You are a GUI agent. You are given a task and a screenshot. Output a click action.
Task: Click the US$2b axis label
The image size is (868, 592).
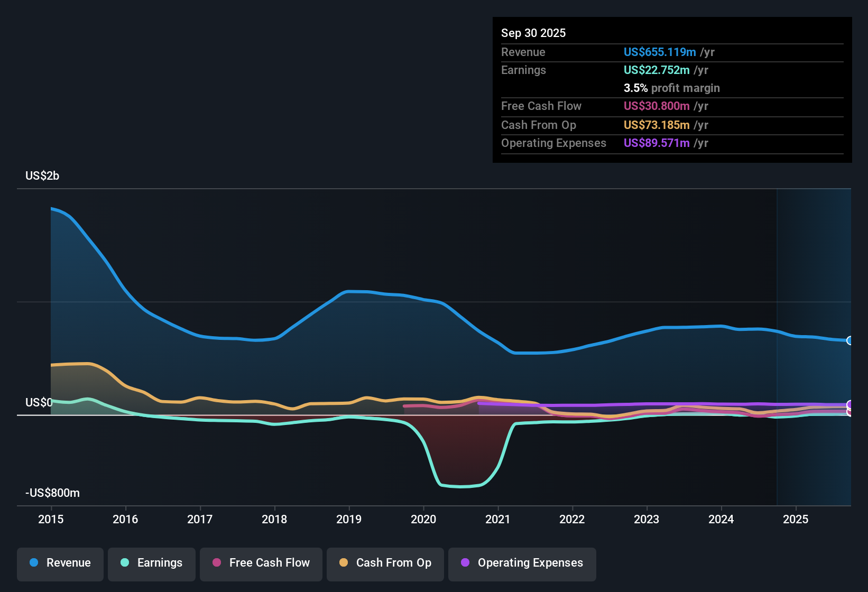[x=42, y=175]
